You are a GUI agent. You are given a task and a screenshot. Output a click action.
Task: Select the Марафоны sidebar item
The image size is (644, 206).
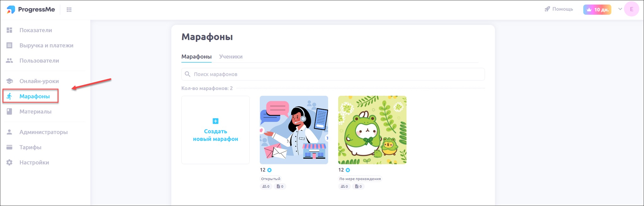click(x=31, y=96)
